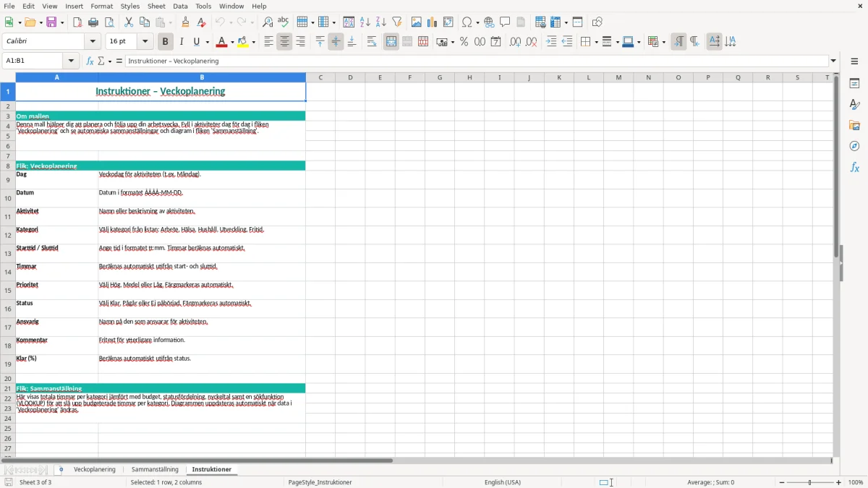Sort ascending with the A-Z arrow icon
Viewport: 868px width, 488px height.
(x=365, y=22)
